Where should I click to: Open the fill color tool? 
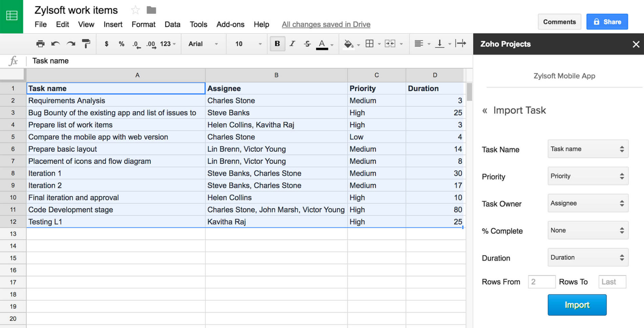pos(349,44)
